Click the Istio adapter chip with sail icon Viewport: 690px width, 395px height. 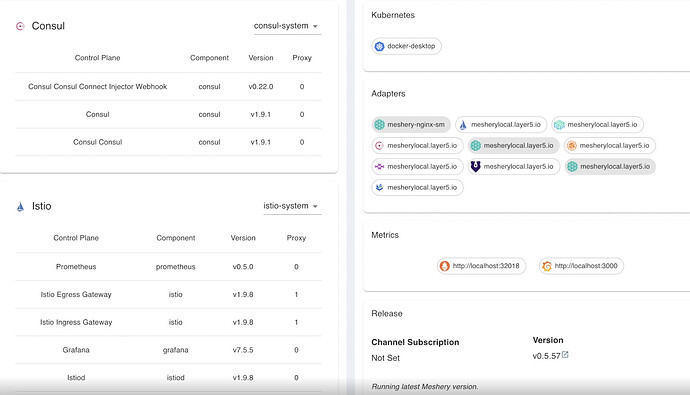click(x=501, y=124)
